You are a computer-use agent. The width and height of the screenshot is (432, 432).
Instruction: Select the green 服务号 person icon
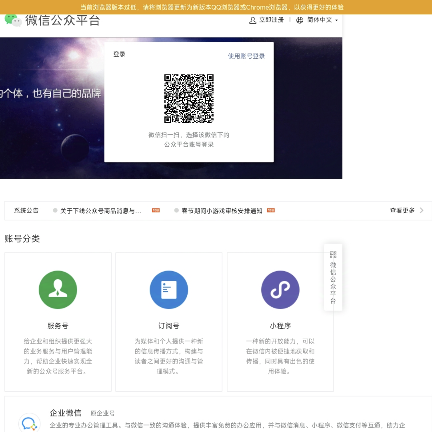pos(58,290)
